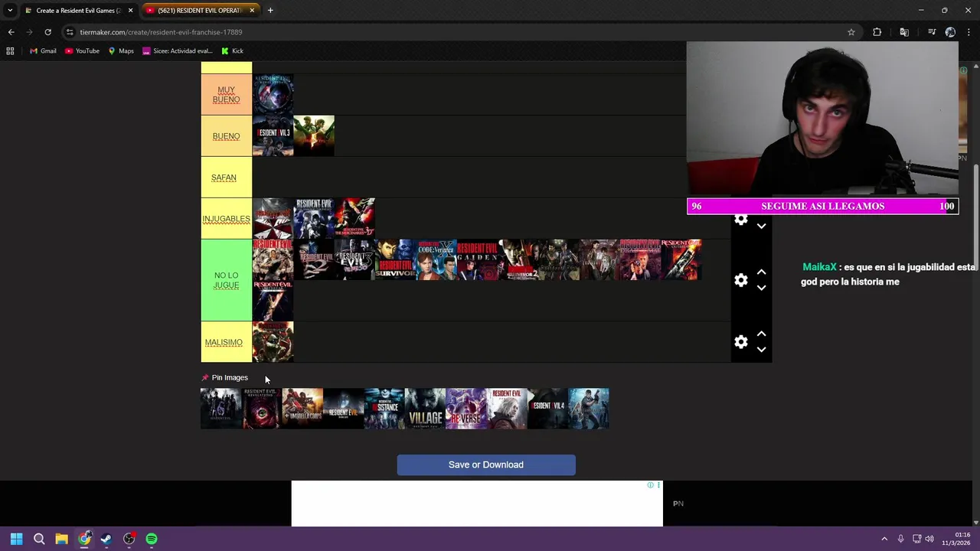
Task: Select the MALISIMO tier label
Action: (x=226, y=342)
